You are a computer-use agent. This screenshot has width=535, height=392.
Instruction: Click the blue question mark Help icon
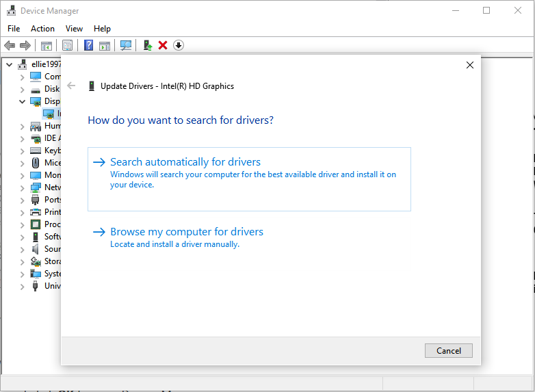point(88,45)
